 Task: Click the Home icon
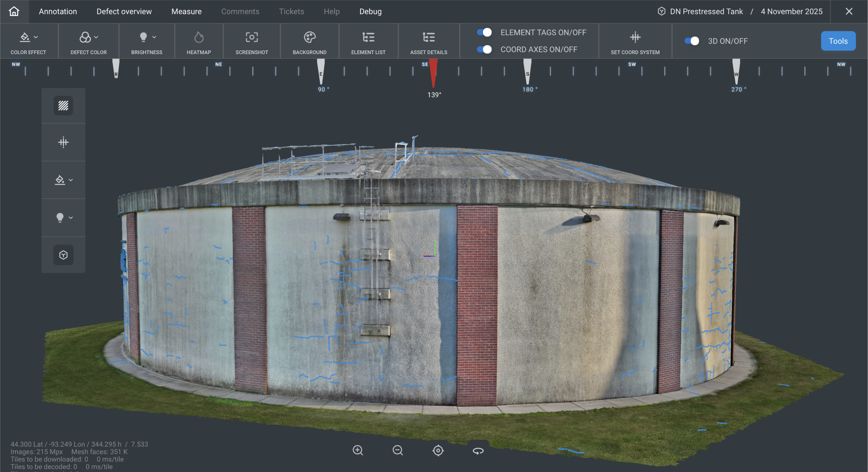point(14,11)
